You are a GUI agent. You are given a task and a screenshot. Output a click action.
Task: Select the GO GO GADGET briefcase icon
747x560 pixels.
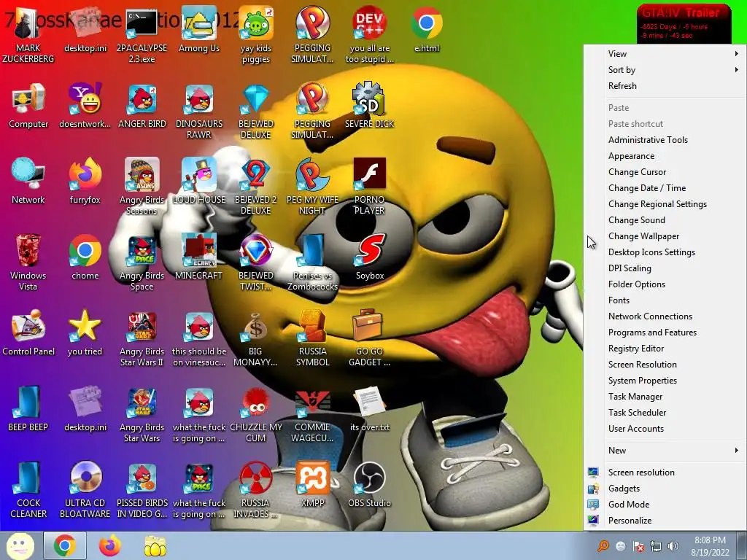tap(369, 338)
